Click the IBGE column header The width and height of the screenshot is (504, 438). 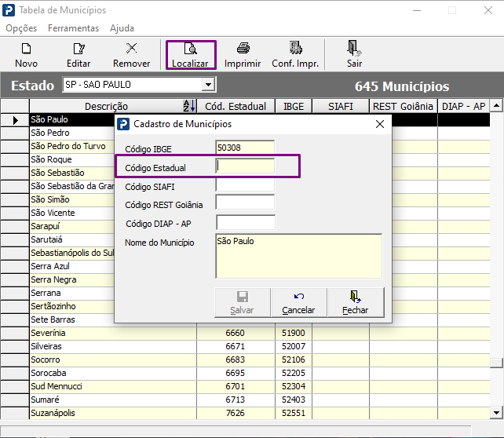(x=294, y=106)
